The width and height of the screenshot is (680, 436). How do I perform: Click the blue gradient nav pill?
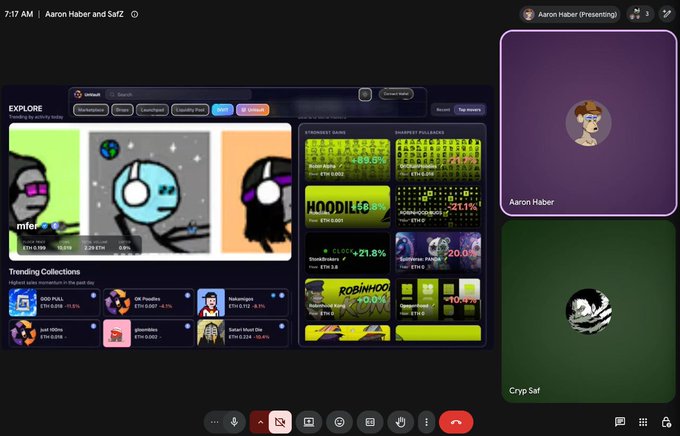pyautogui.click(x=222, y=110)
